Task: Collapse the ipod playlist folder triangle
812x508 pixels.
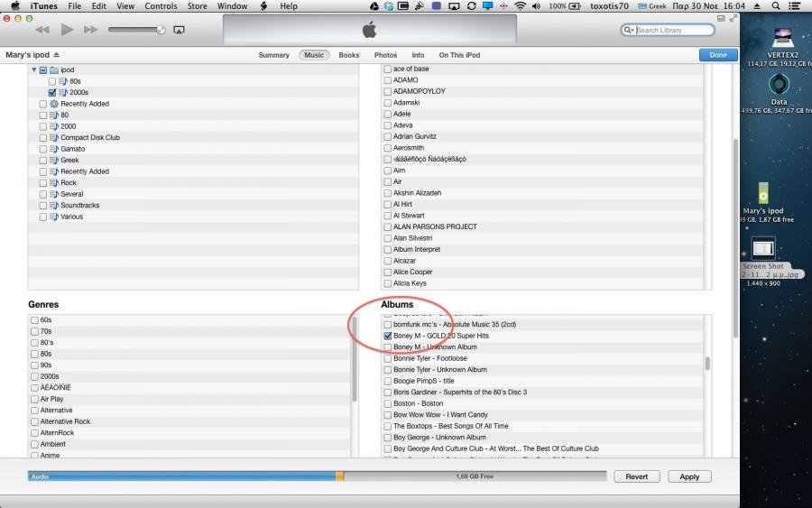Action: click(x=34, y=69)
